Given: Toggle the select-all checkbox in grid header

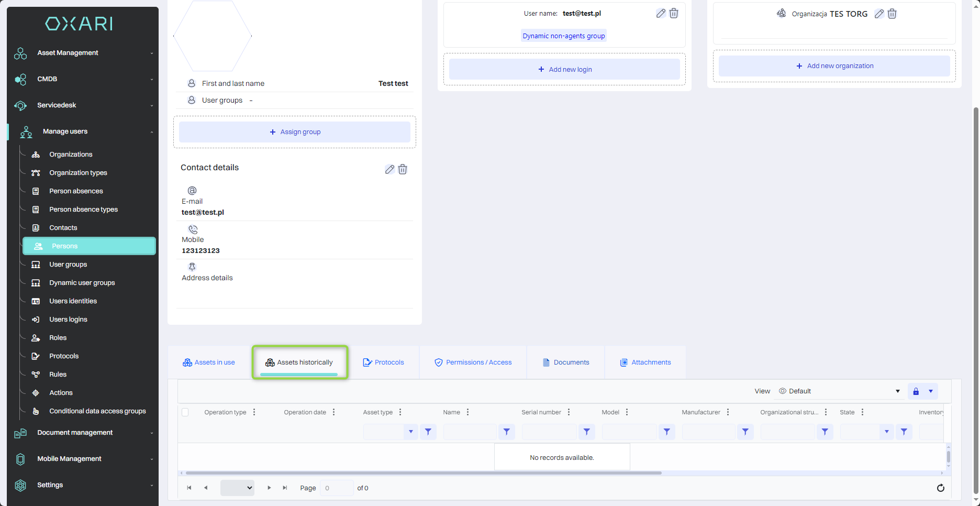Looking at the screenshot, I should (x=185, y=412).
